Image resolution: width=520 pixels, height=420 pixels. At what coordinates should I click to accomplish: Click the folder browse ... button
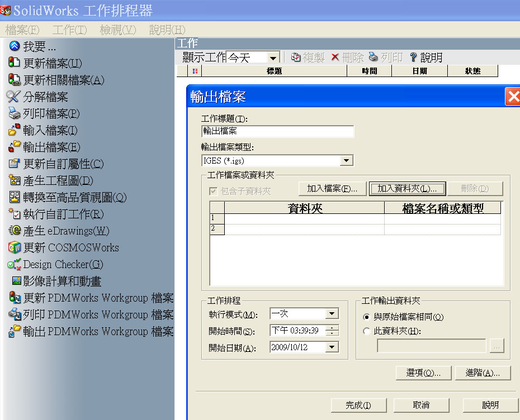pos(497,346)
